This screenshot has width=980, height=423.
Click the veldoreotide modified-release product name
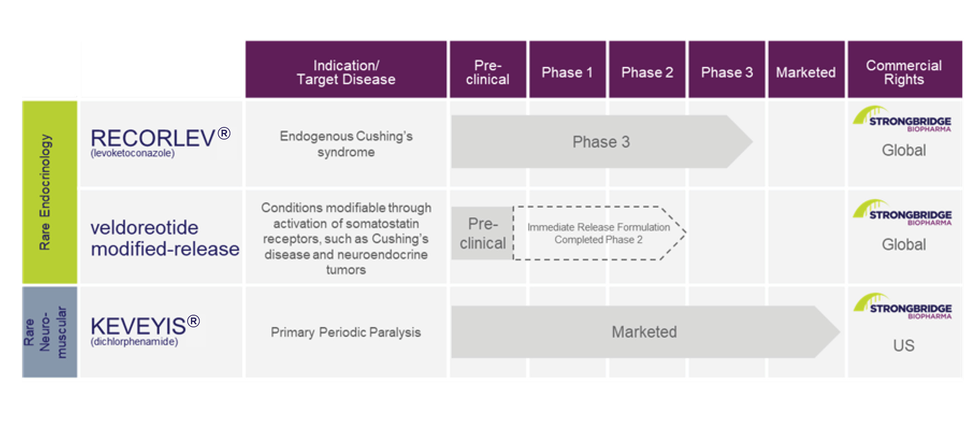pos(164,238)
